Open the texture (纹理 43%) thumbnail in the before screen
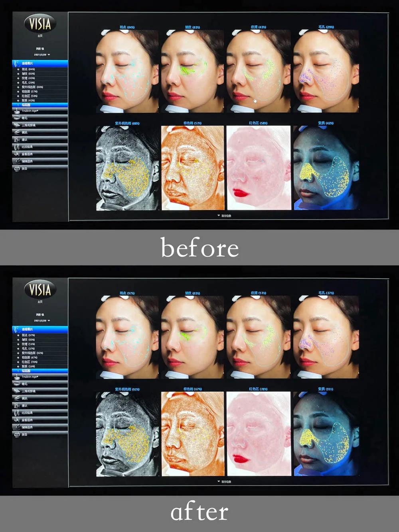Image resolution: width=399 pixels, height=532 pixels. [x=259, y=71]
